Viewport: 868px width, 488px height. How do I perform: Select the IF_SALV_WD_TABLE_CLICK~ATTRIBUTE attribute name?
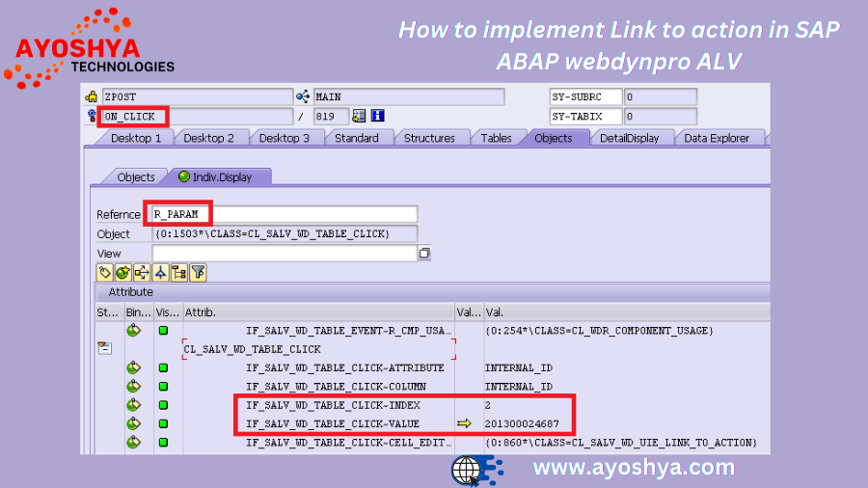pyautogui.click(x=345, y=367)
